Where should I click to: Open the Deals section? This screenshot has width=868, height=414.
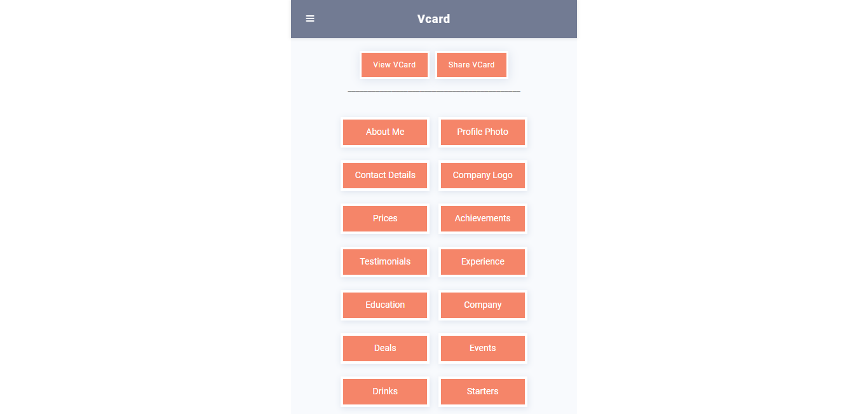click(385, 348)
